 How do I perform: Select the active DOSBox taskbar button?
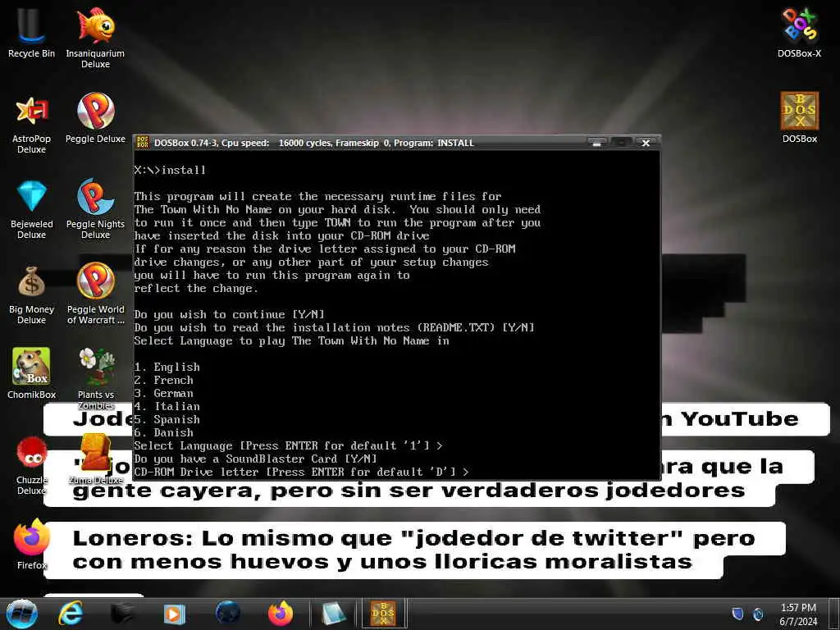384,614
